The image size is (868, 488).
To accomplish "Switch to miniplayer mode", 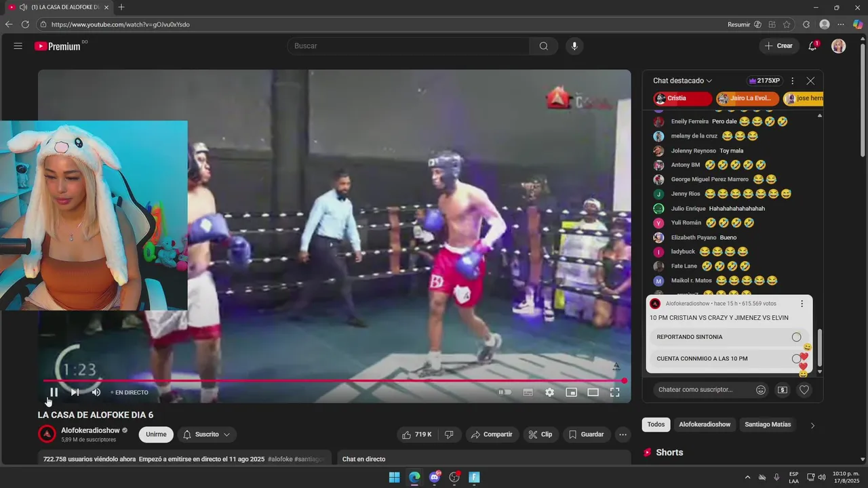I will tap(572, 392).
